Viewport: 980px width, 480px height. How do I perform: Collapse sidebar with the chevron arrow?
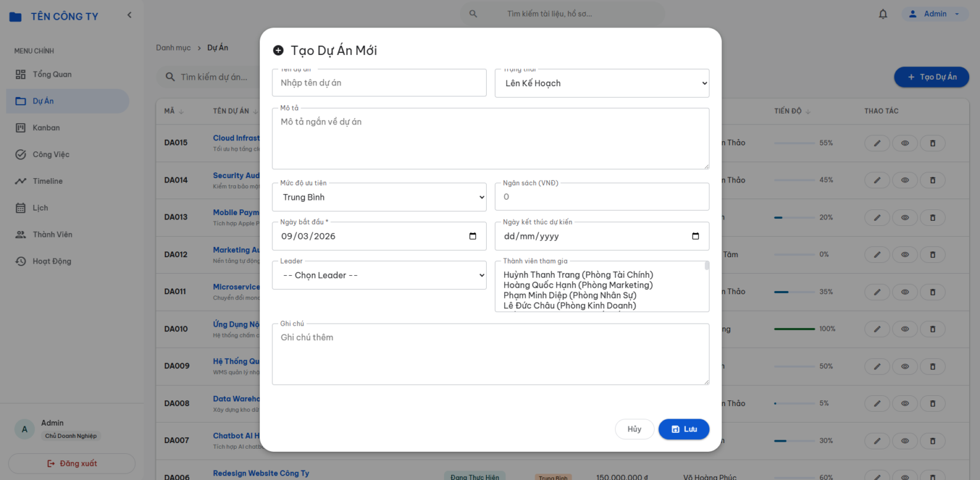point(130,15)
